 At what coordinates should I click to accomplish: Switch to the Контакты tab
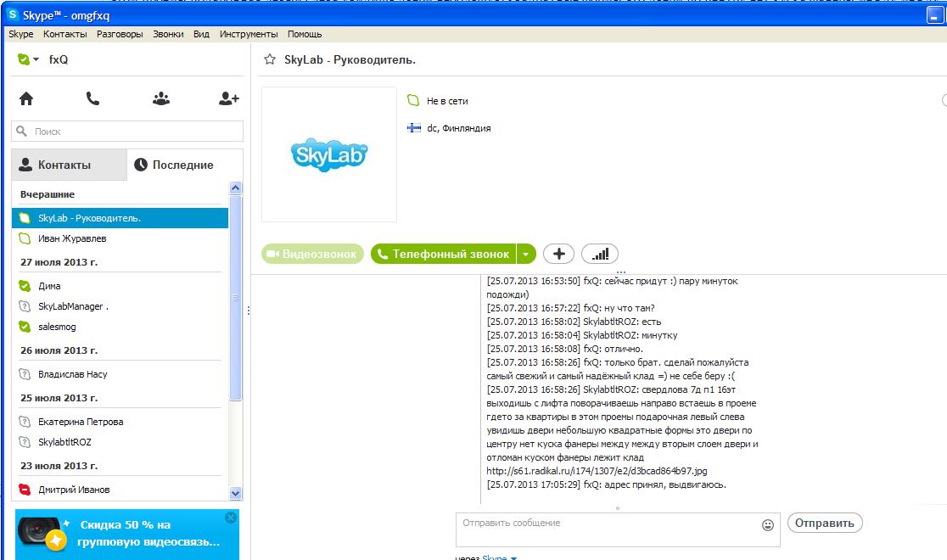pyautogui.click(x=70, y=165)
